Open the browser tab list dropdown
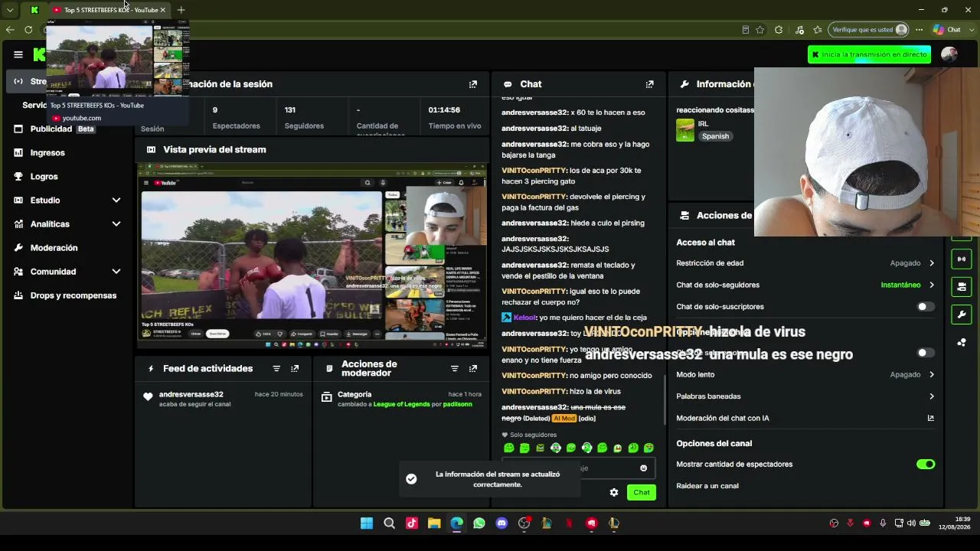This screenshot has height=551, width=980. click(x=10, y=10)
